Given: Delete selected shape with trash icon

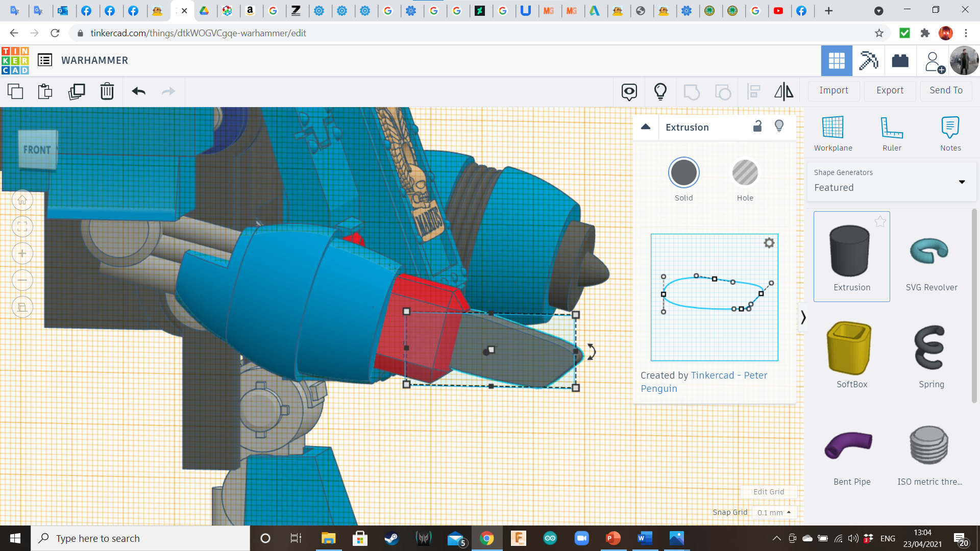Looking at the screenshot, I should (107, 92).
